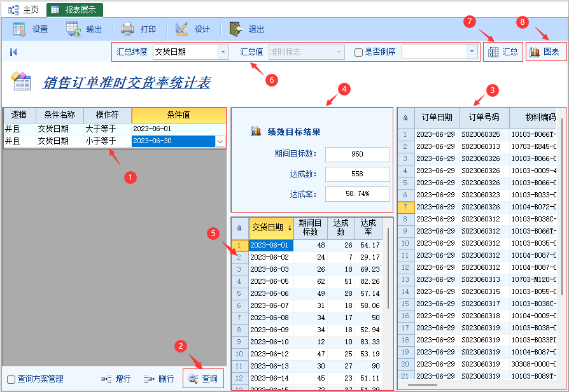Screen dimensions: 569x392
Task: Click the 绩效目标结果 bar chart icon
Action: (x=256, y=131)
